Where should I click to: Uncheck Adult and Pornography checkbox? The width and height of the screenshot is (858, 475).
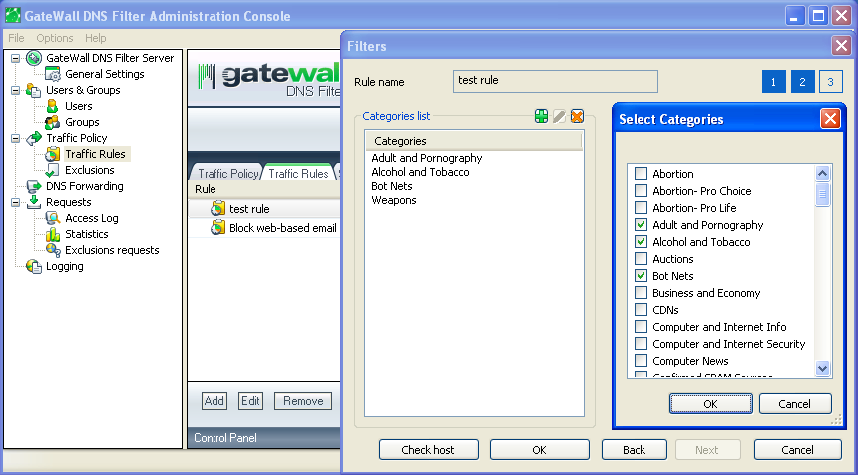641,224
